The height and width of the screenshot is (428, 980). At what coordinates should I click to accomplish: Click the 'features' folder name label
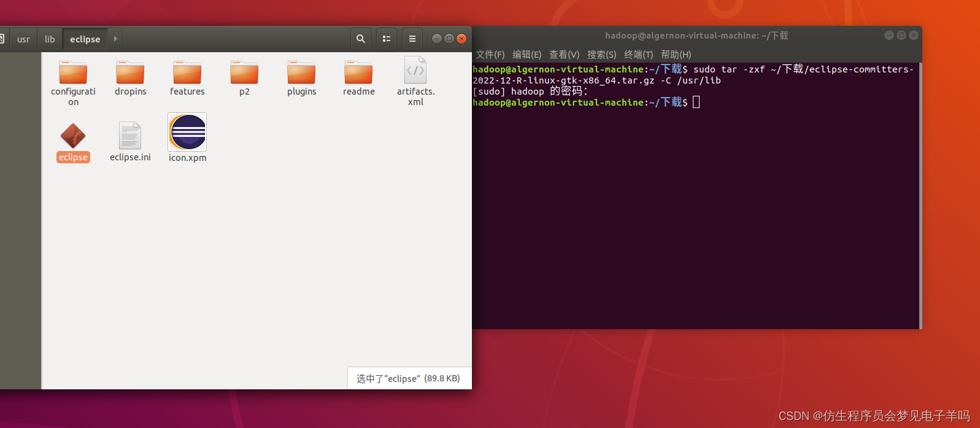pos(187,91)
